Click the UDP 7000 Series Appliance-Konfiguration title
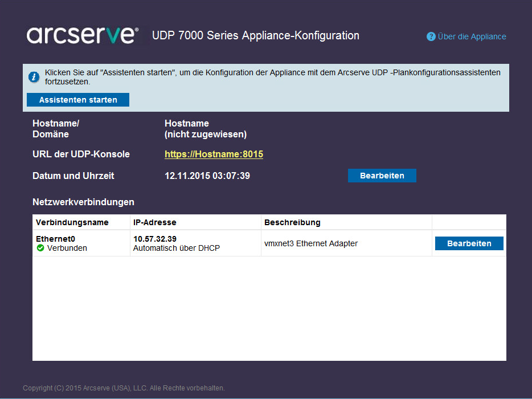 click(256, 35)
